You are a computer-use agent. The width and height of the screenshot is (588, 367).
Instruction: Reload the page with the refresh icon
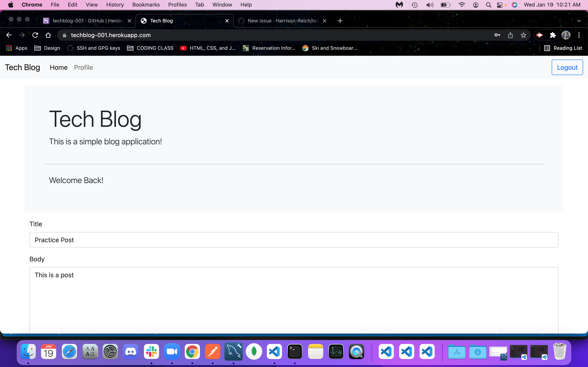(35, 35)
